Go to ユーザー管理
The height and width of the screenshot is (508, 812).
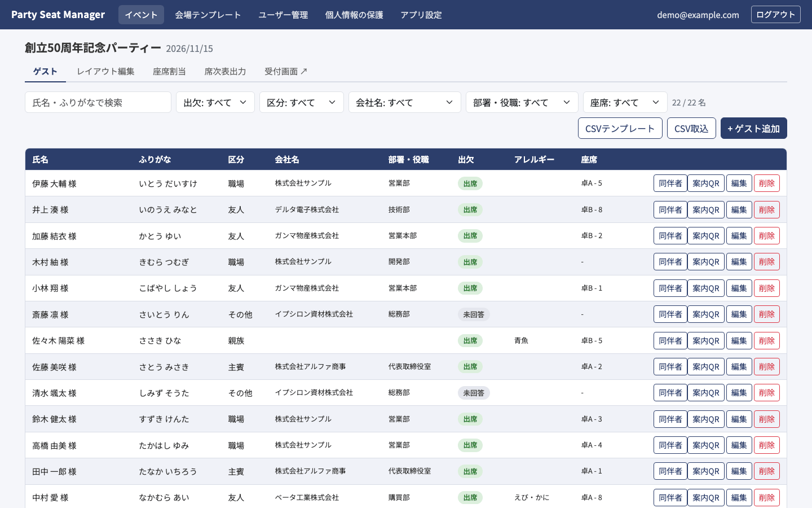[283, 15]
